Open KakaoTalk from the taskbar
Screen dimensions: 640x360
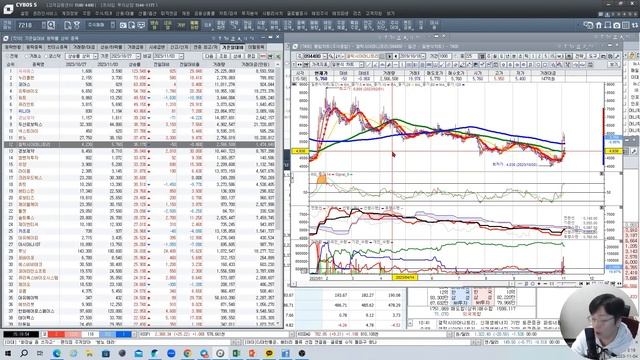coord(269,353)
